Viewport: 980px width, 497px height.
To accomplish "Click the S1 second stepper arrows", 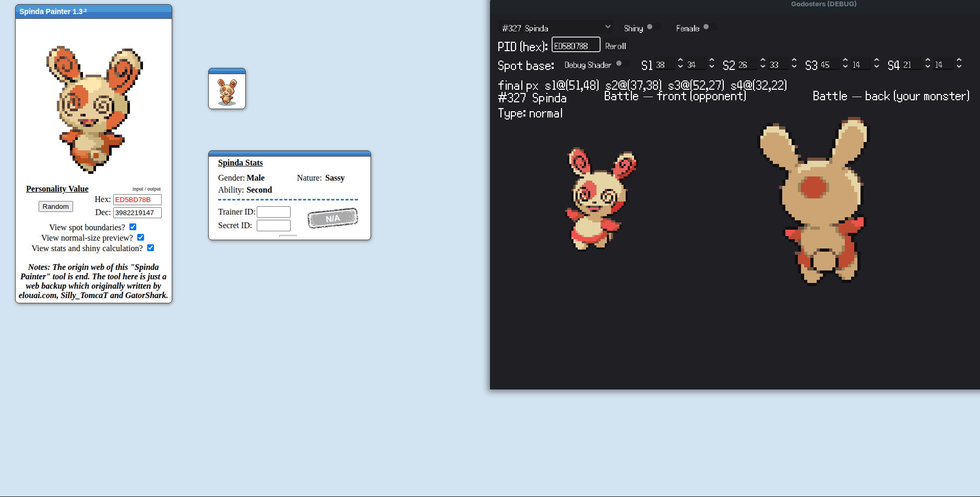I will pos(711,63).
